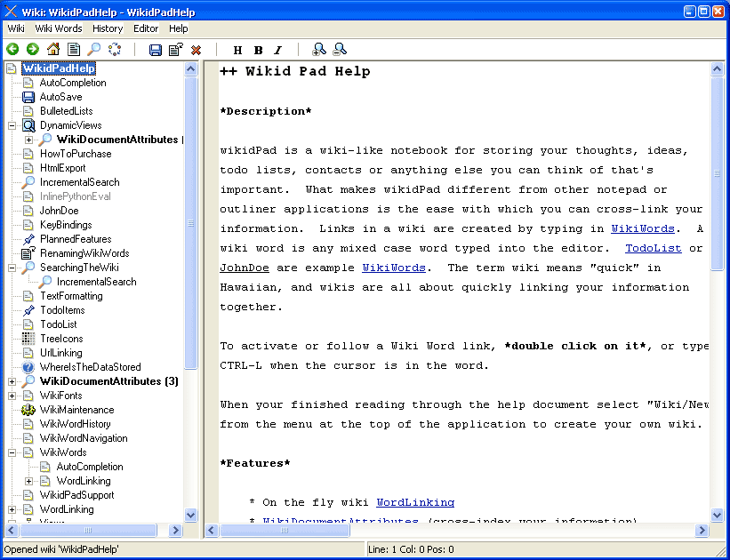The height and width of the screenshot is (560, 730).
Task: Click the green Forward arrow toolbar icon
Action: pyautogui.click(x=33, y=50)
